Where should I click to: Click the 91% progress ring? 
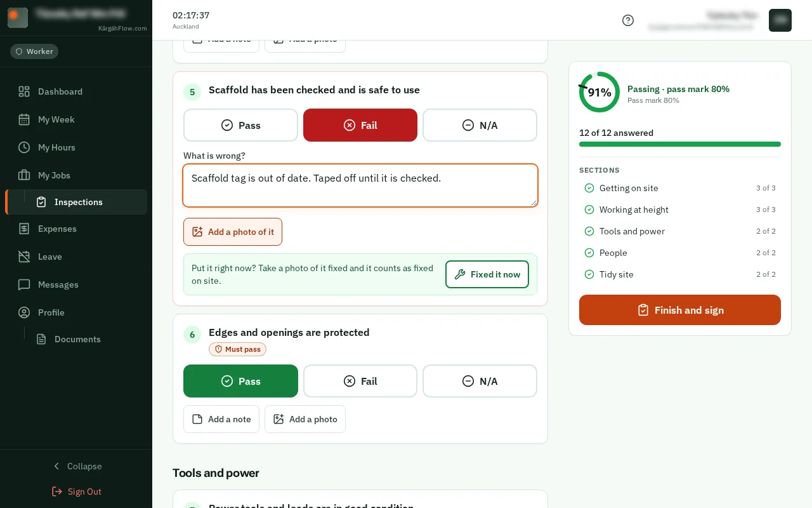599,92
